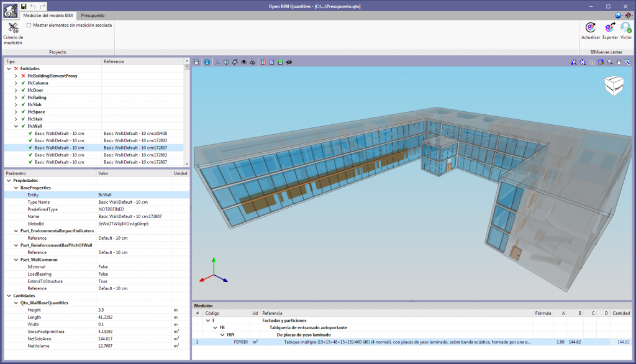The width and height of the screenshot is (636, 364).
Task: Select the Medición del modelo BIM tab
Action: (48, 15)
